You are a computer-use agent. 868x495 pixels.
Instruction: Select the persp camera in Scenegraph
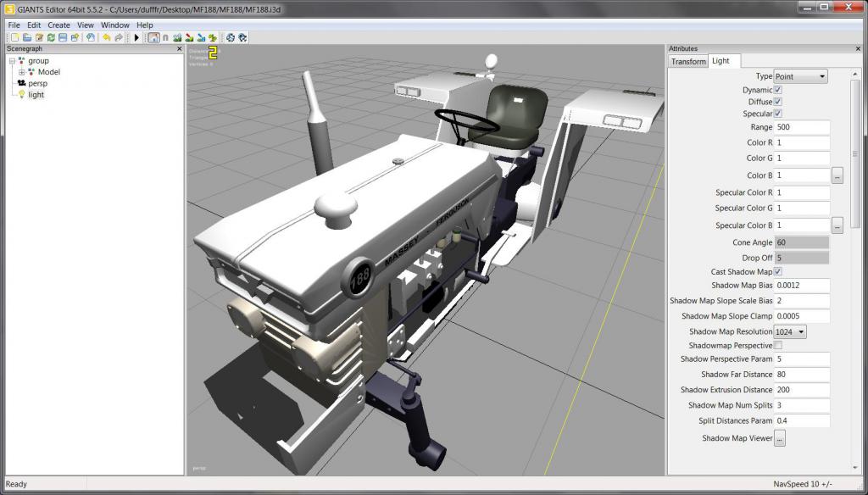[37, 84]
